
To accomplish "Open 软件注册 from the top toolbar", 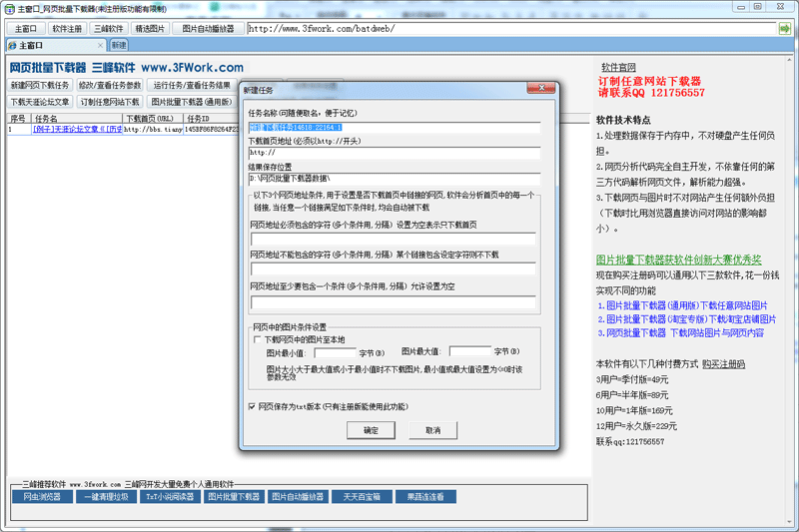I will [67, 29].
